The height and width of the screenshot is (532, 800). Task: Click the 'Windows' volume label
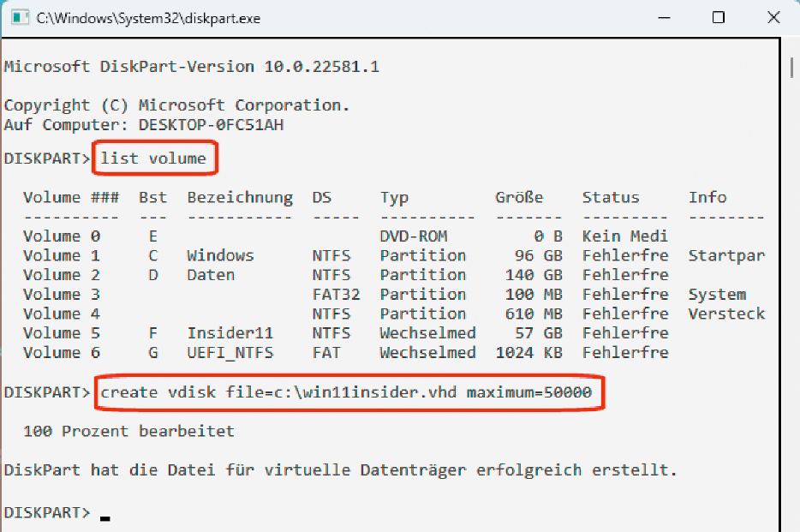tap(220, 255)
